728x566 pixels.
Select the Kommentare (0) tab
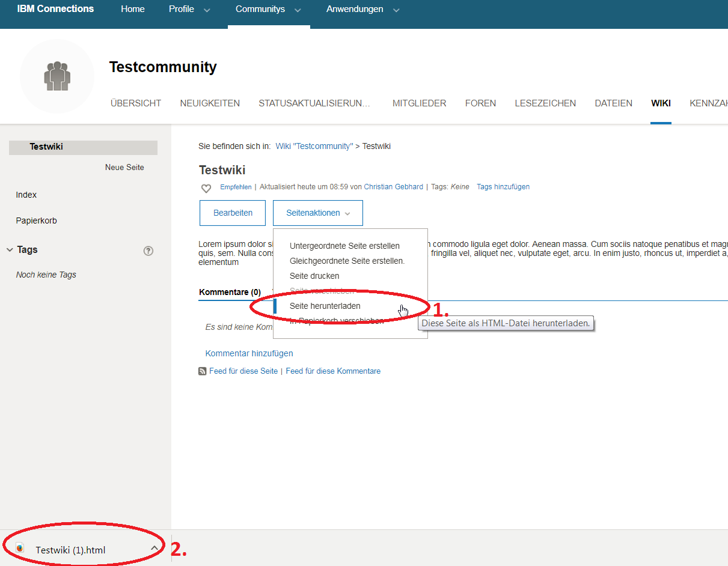click(x=230, y=292)
